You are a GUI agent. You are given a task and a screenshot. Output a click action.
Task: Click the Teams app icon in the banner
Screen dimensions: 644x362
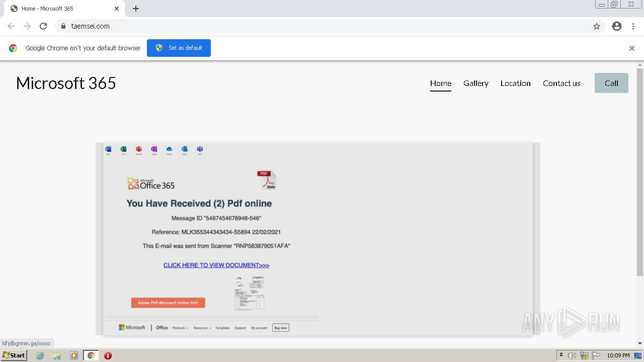coord(200,149)
